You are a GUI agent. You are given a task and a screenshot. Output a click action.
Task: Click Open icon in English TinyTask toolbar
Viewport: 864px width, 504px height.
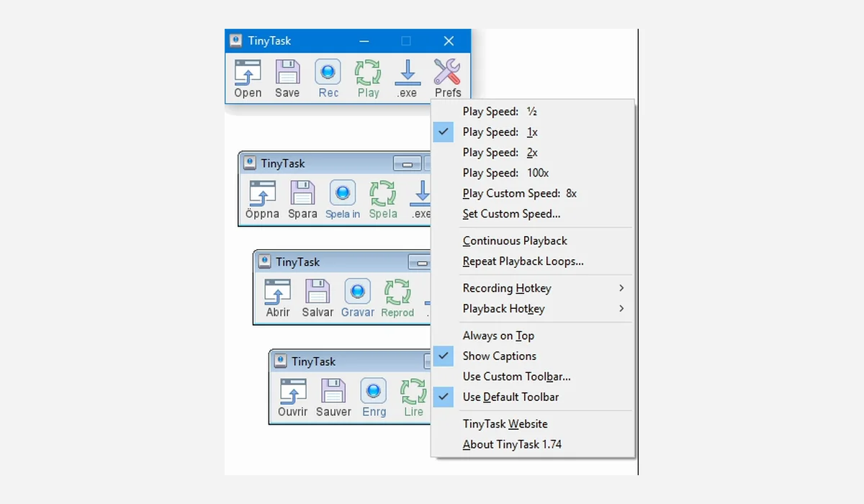click(248, 72)
